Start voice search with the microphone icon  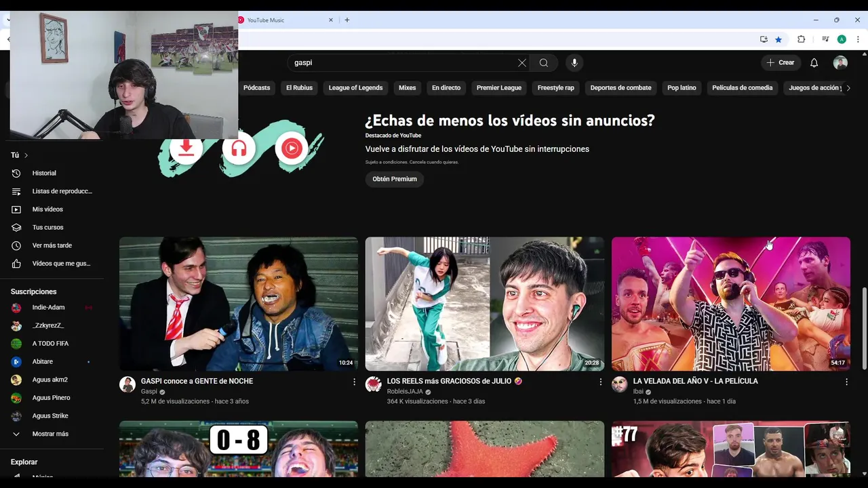pyautogui.click(x=574, y=62)
